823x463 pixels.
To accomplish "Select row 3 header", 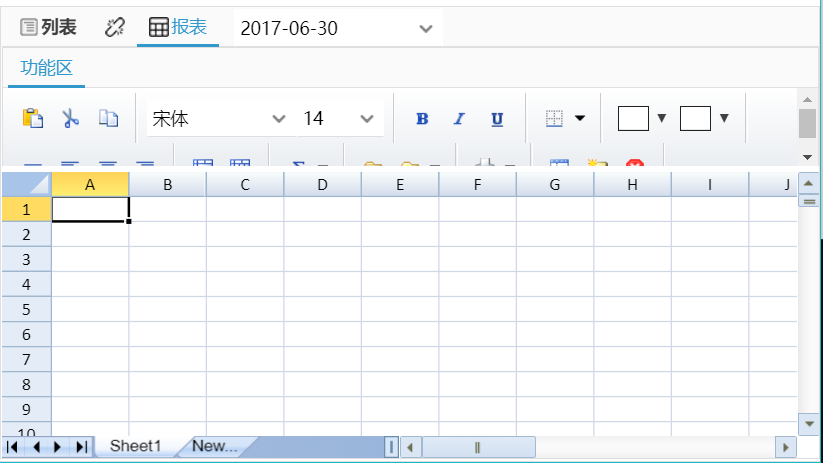I will [26, 259].
